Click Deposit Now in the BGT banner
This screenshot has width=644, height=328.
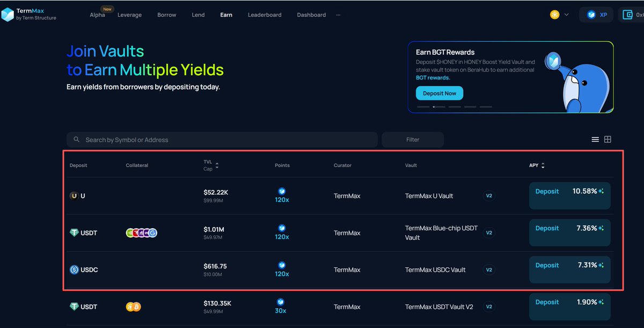(x=440, y=93)
